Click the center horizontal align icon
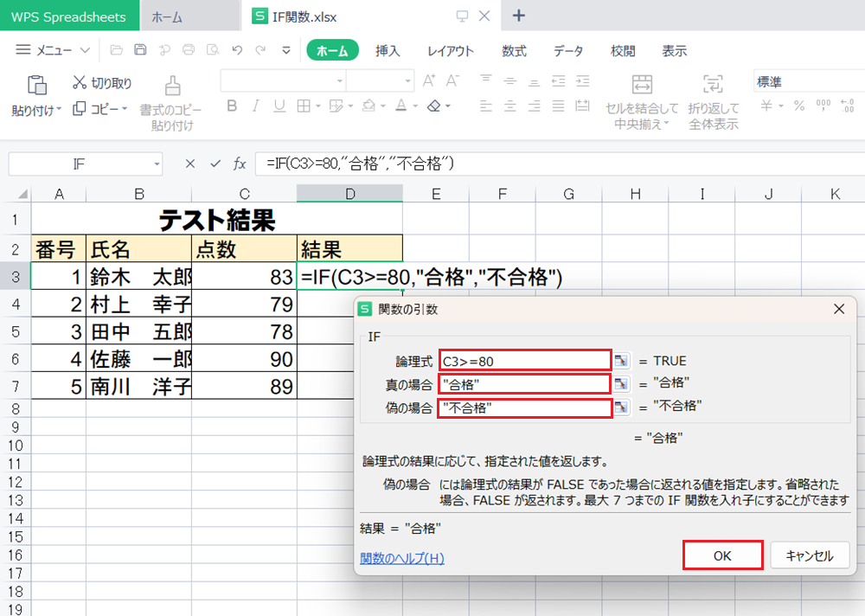The height and width of the screenshot is (616, 865). (509, 106)
